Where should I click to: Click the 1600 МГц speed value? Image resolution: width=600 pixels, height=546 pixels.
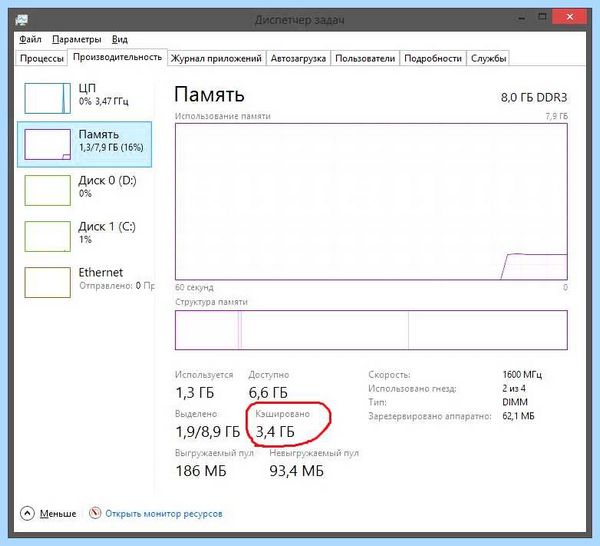point(522,374)
